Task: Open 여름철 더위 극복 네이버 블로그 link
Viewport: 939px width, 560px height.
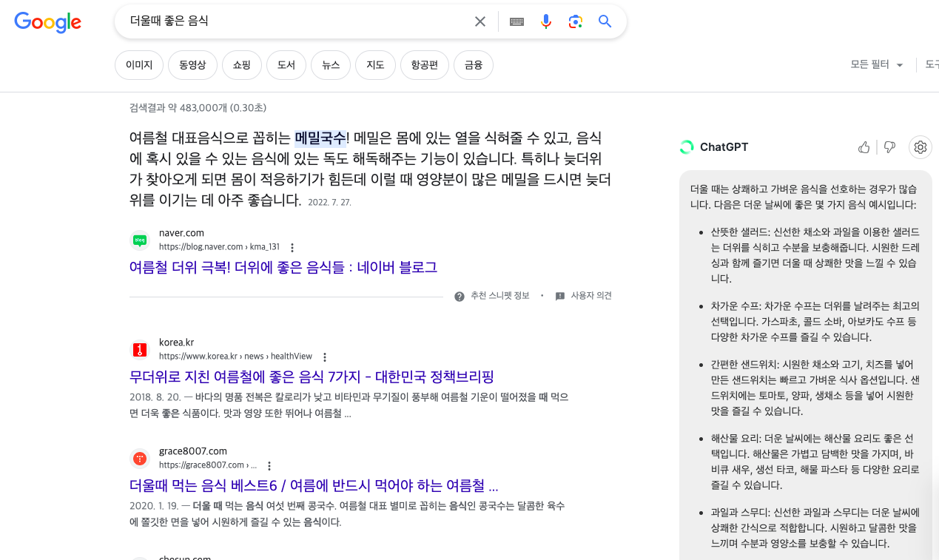Action: [283, 267]
